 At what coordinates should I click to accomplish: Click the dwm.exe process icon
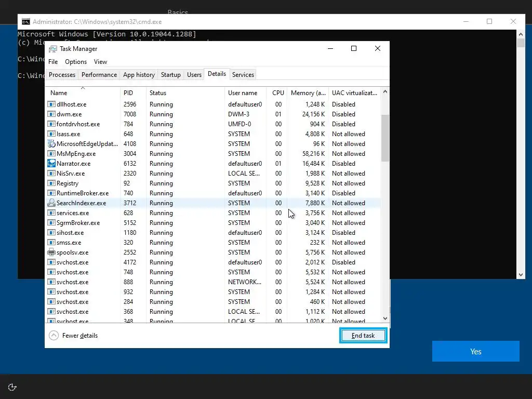pos(51,114)
